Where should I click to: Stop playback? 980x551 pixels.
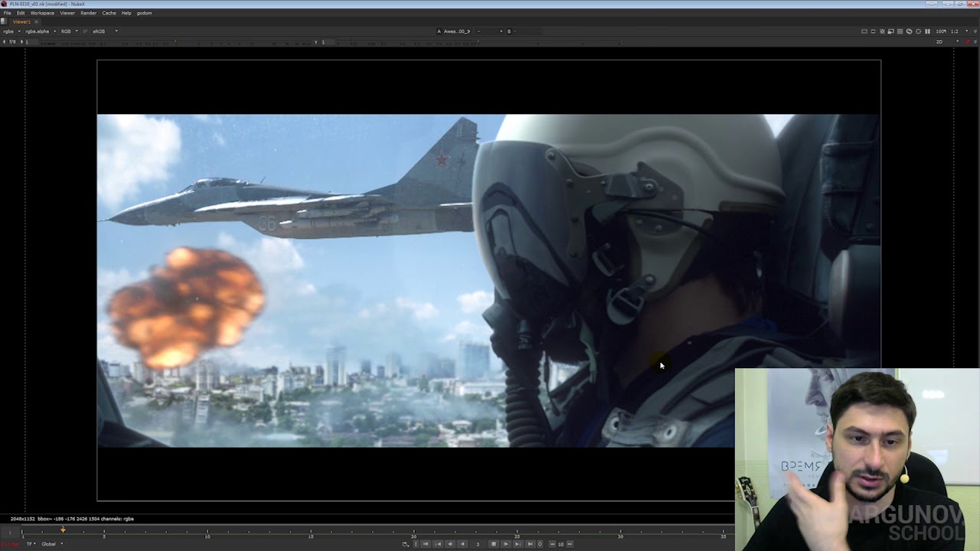pos(494,544)
